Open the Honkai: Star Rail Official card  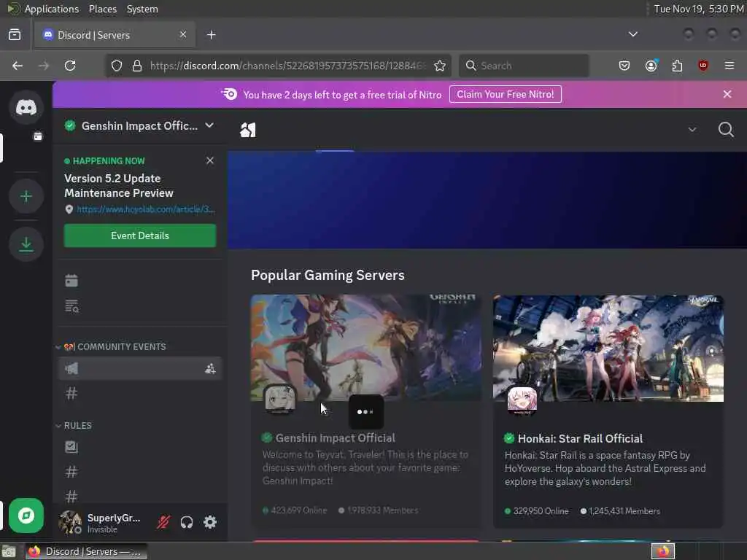608,411
